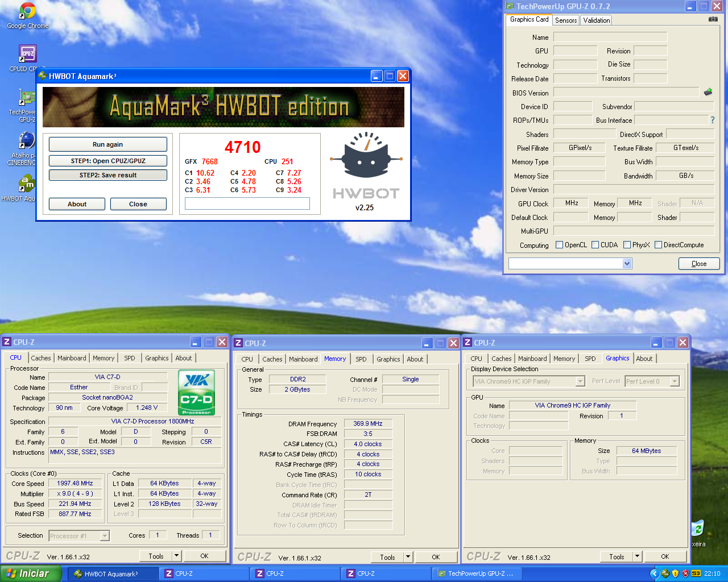This screenshot has width=728, height=582.
Task: Open the HWBOT Aquamark desktop shortcut
Action: (x=27, y=183)
